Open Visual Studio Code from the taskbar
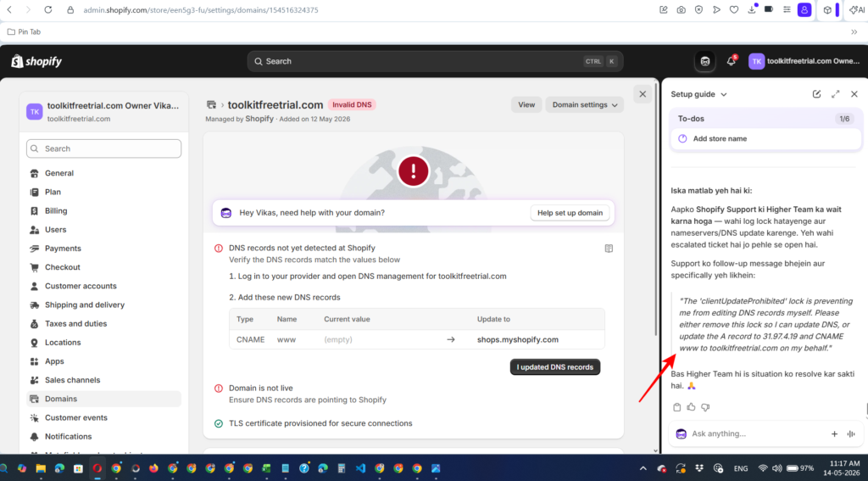This screenshot has height=481, width=868. (360, 468)
